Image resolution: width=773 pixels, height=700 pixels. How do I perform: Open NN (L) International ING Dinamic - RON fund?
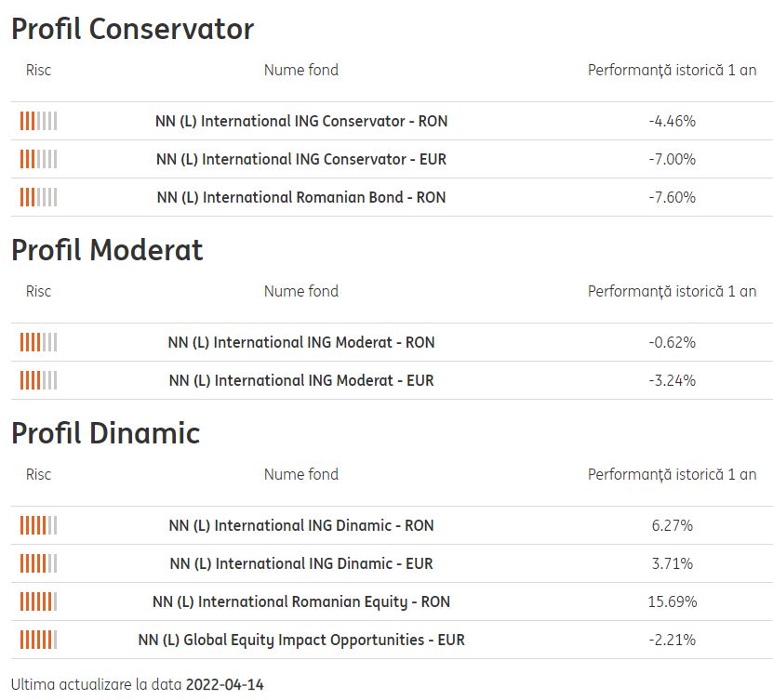coord(301,525)
